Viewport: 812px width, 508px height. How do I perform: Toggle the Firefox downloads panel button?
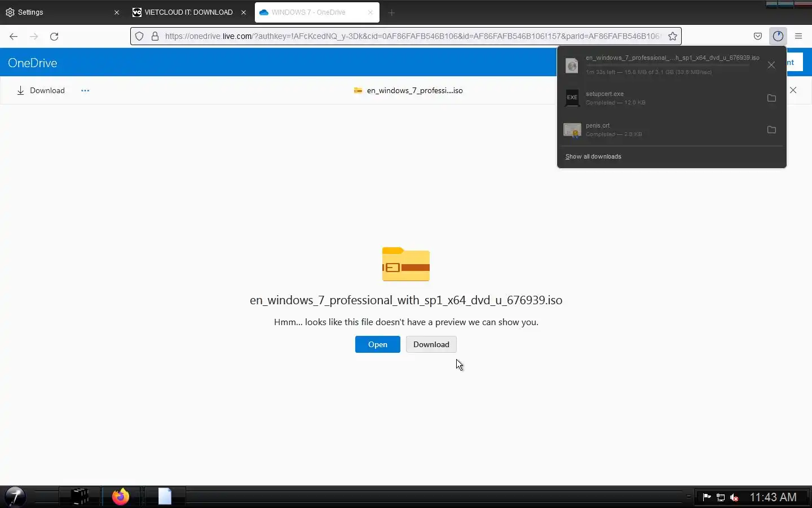[x=778, y=36]
